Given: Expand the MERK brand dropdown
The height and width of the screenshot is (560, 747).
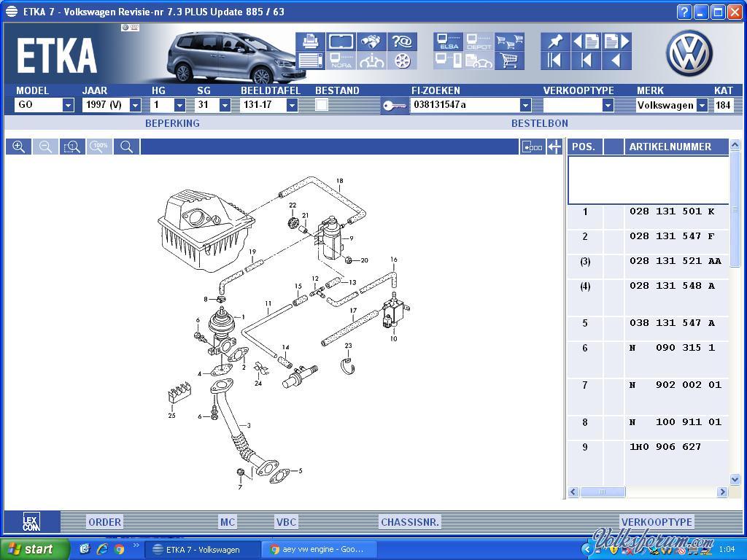Looking at the screenshot, I should click(x=702, y=105).
